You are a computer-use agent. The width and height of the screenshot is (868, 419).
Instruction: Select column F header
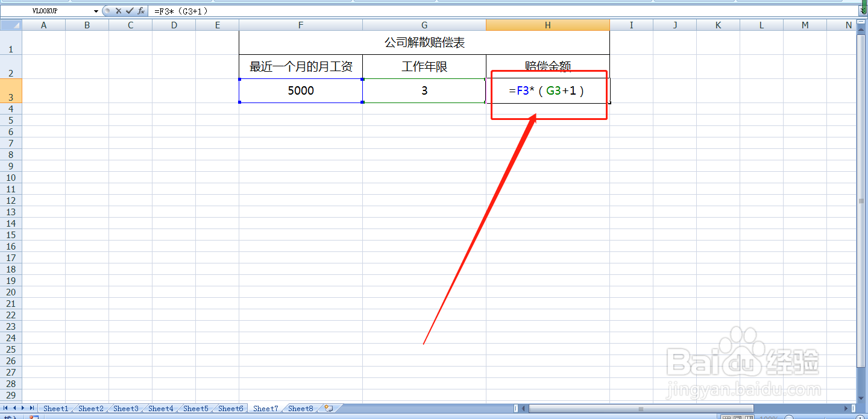coord(301,25)
